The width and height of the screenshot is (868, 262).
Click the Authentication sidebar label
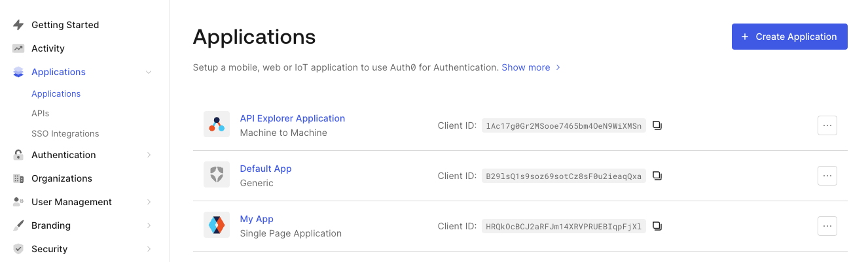(x=63, y=155)
